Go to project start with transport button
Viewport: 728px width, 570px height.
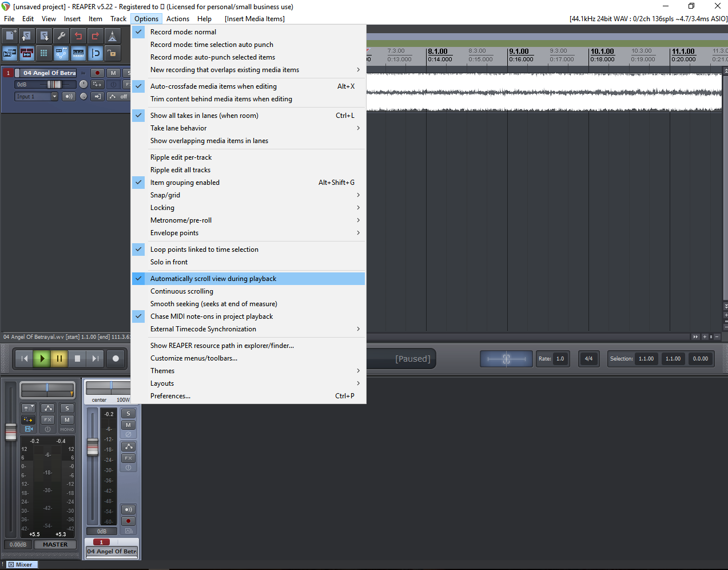(x=24, y=358)
